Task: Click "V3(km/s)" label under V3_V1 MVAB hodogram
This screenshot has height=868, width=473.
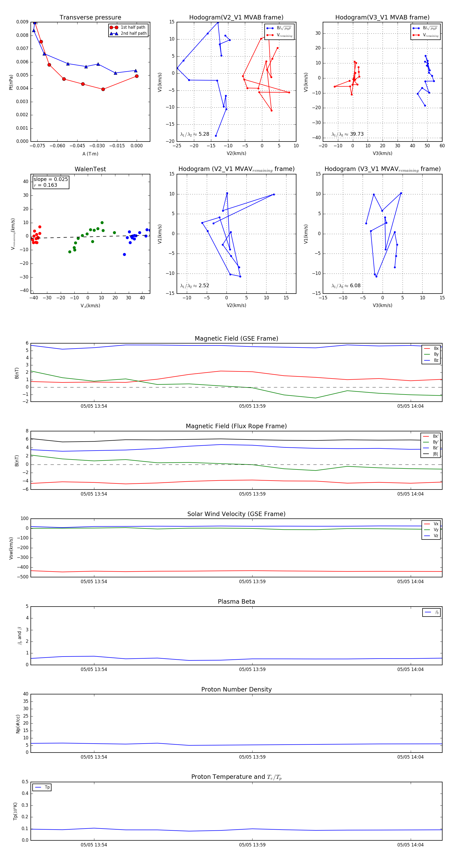Action: coord(382,154)
